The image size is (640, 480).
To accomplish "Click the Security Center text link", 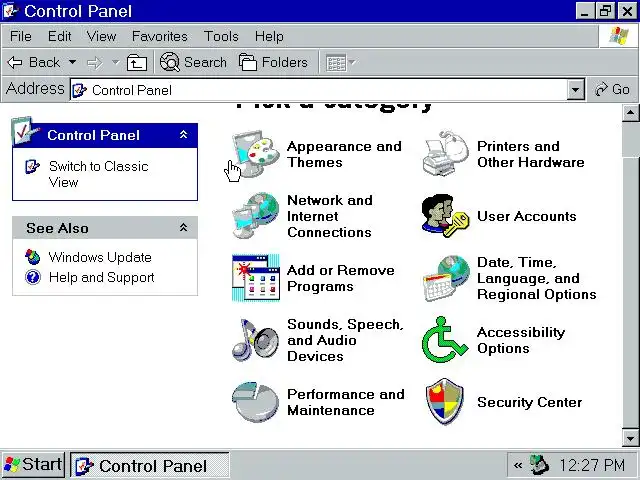I will click(529, 402).
